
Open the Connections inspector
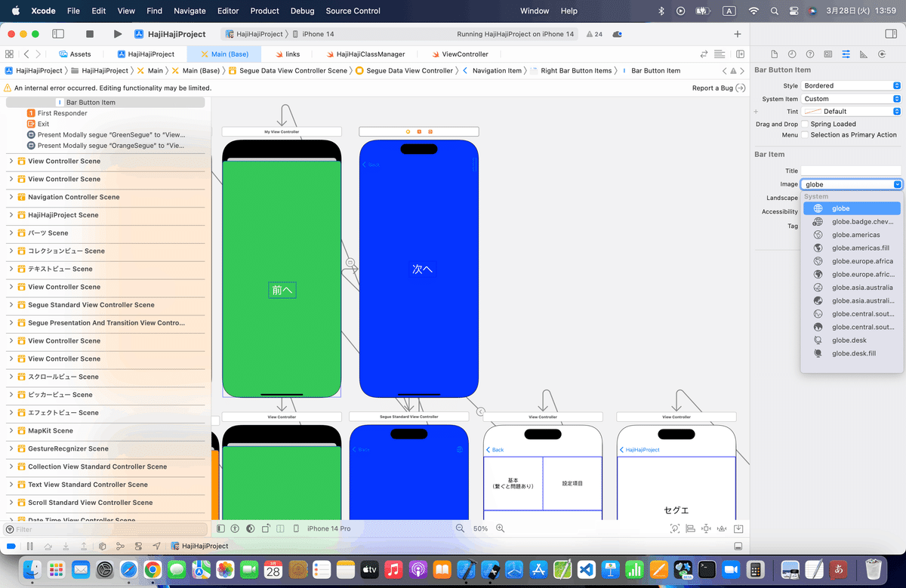pos(882,54)
